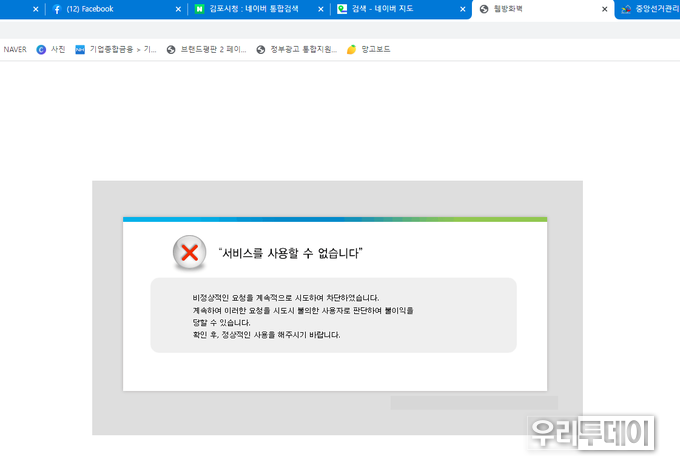Click the globe favicon on 철방화벽 tab
The height and width of the screenshot is (471, 680).
(484, 9)
